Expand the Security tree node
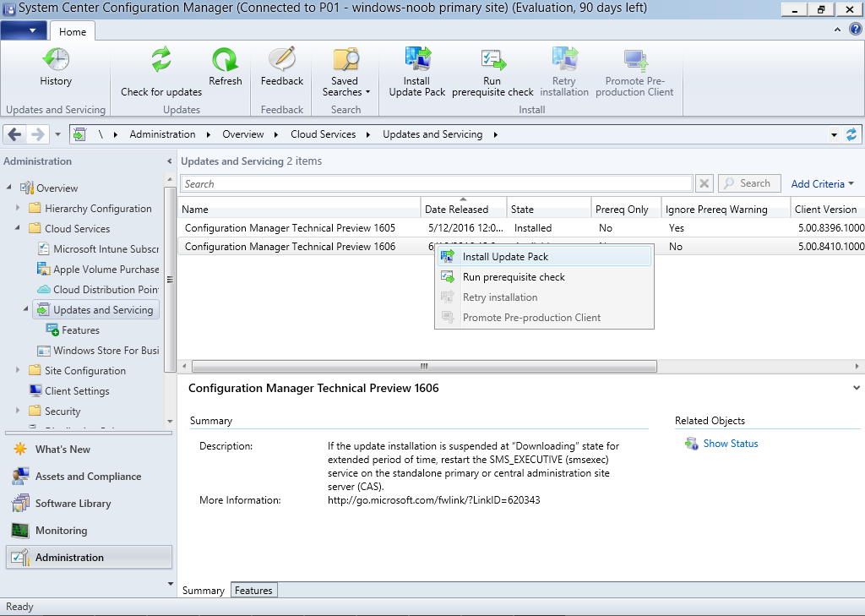The height and width of the screenshot is (616, 865). (x=18, y=411)
